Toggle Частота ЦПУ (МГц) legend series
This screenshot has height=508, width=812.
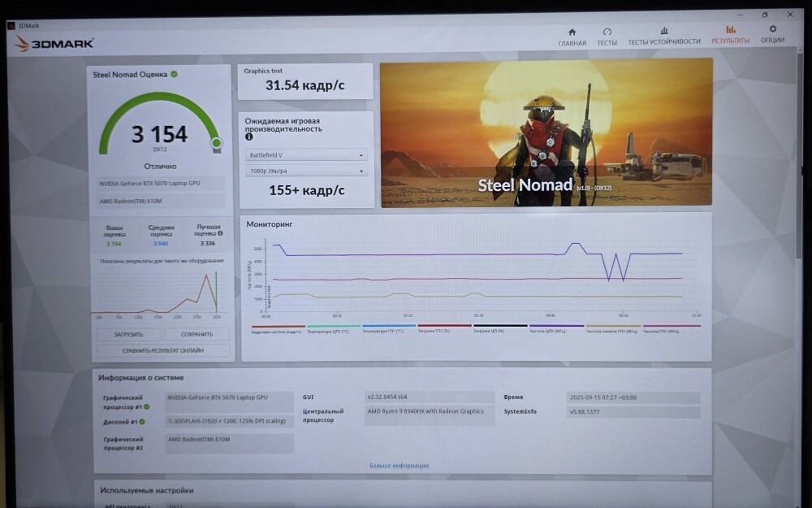(x=556, y=330)
